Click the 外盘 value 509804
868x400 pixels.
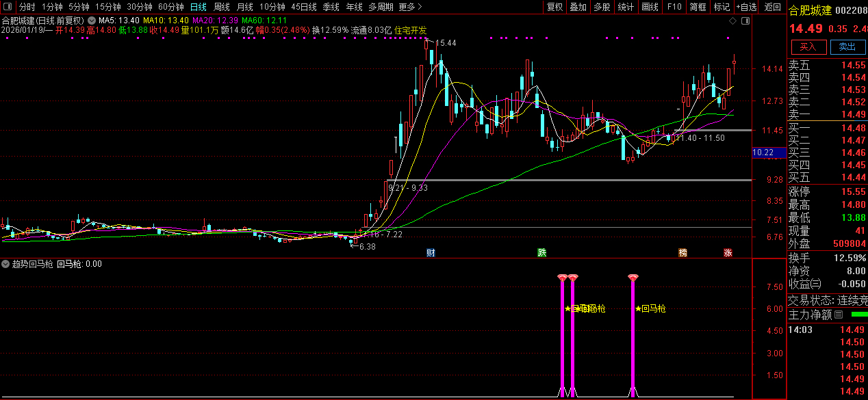point(848,244)
